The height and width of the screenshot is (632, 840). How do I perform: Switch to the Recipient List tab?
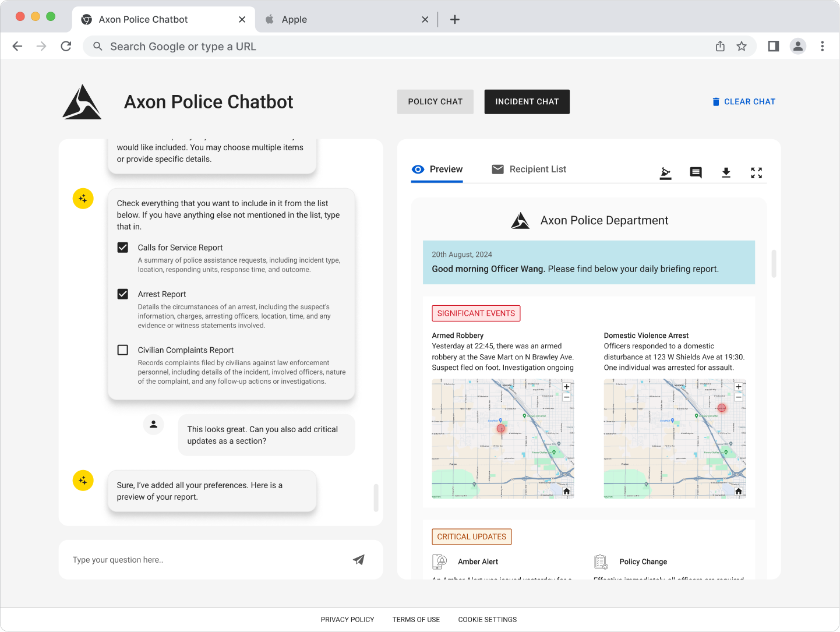point(529,170)
